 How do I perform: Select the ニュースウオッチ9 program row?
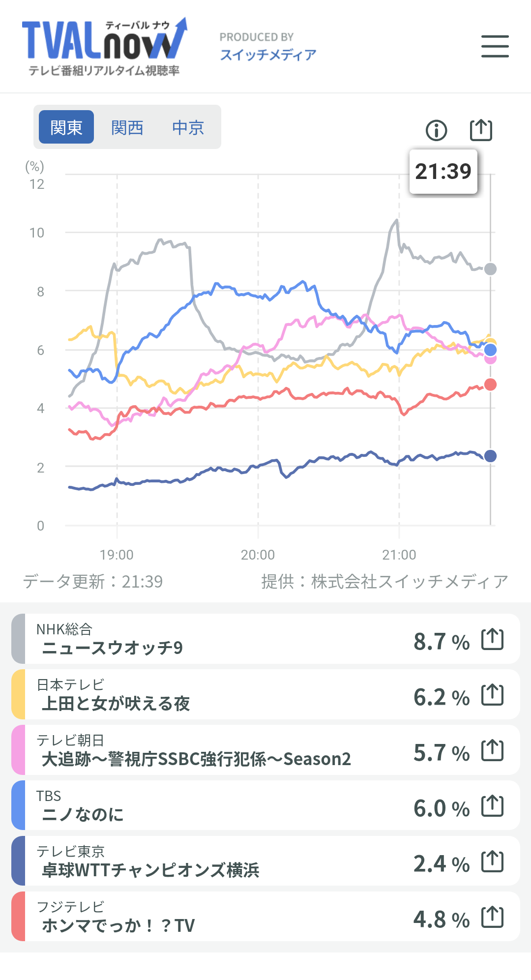coord(265,639)
